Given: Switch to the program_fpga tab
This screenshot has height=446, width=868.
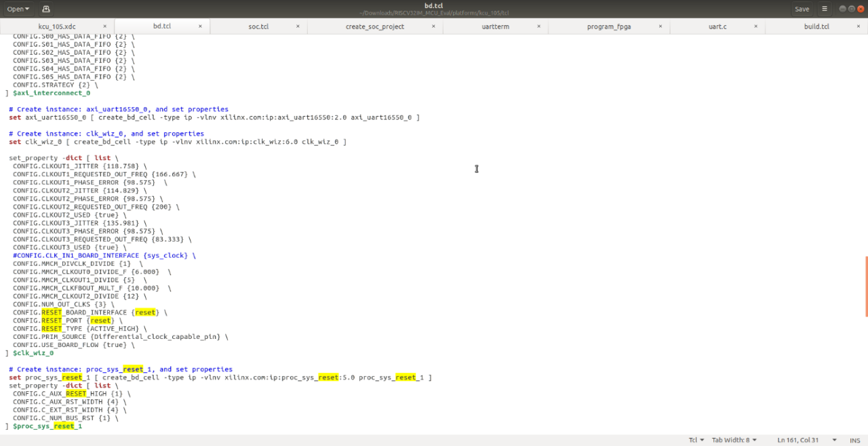Looking at the screenshot, I should click(x=609, y=26).
